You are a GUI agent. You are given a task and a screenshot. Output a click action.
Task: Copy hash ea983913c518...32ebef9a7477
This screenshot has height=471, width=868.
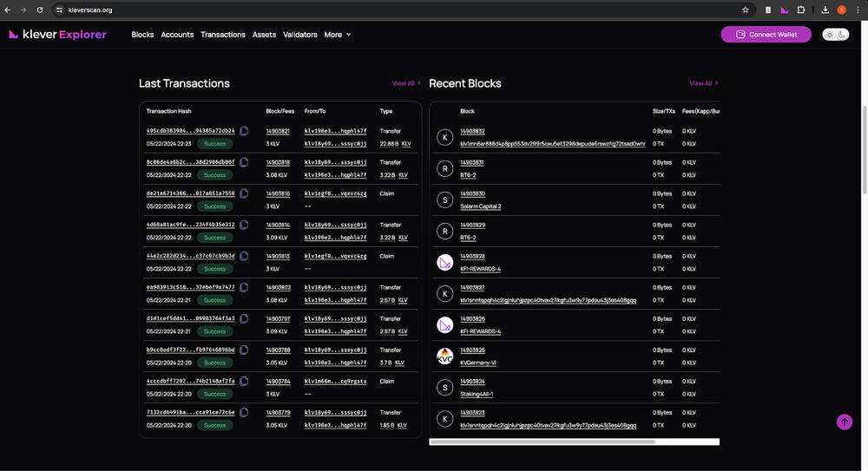[x=244, y=287]
